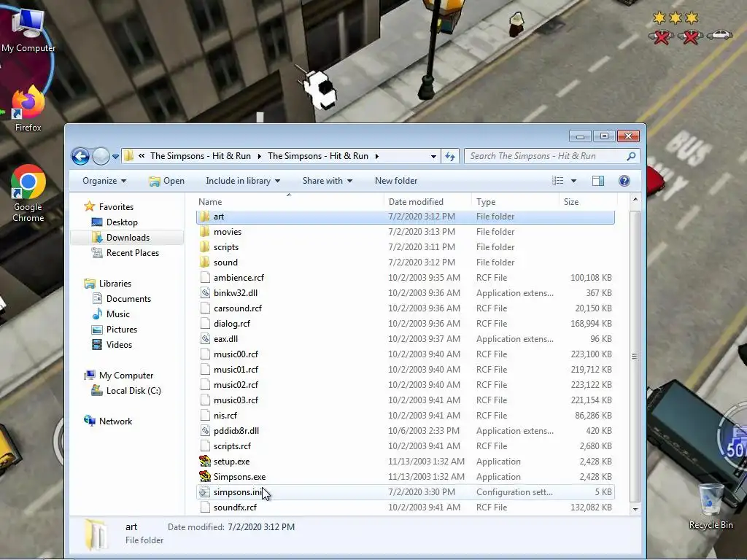Select file name music02.rcf
This screenshot has height=560, width=747.
point(236,385)
